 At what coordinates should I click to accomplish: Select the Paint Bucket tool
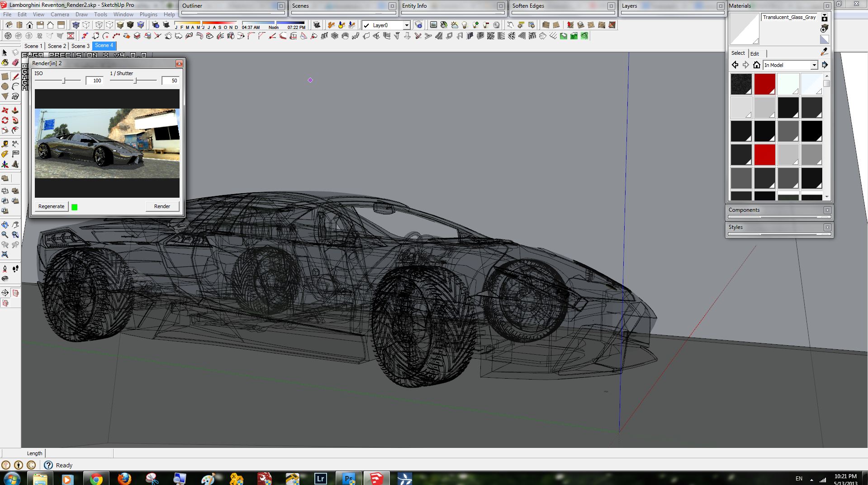click(x=5, y=63)
